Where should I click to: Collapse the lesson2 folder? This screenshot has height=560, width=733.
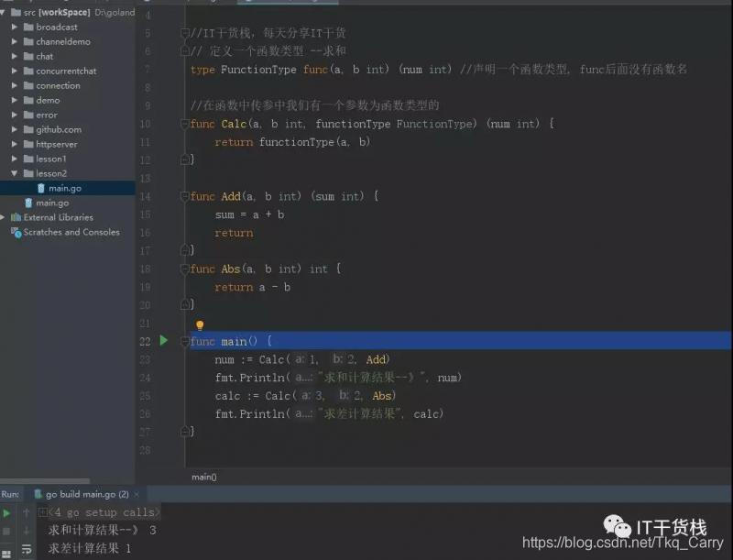(15, 173)
